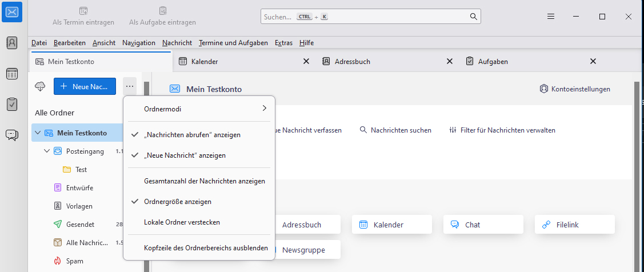Open the Address Book from left sidebar
644x272 pixels.
coord(12,43)
